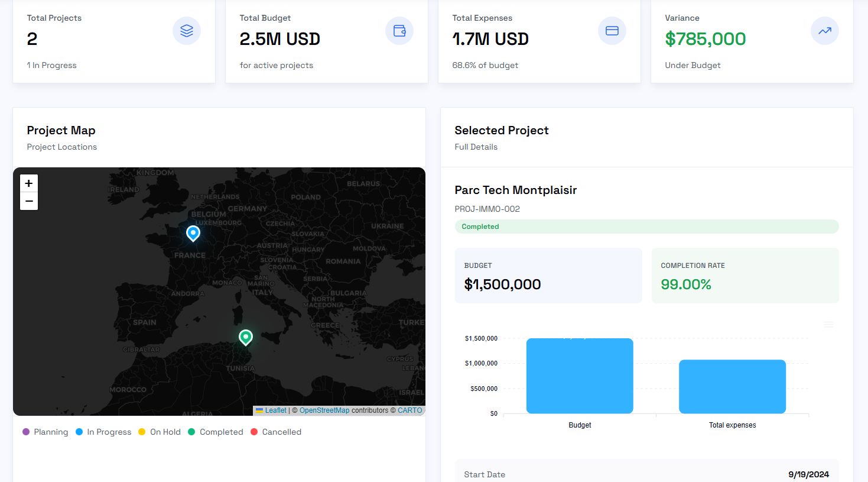
Task: Open the OpenStreetMap contributors link
Action: (x=324, y=410)
